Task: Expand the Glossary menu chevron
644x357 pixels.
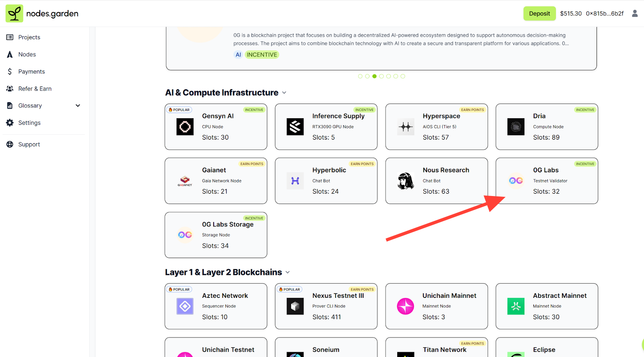Action: click(78, 105)
